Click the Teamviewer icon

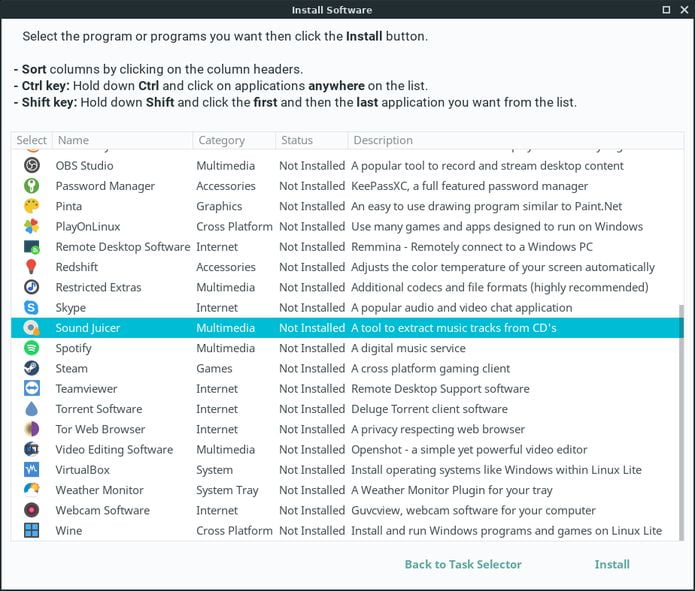click(31, 388)
